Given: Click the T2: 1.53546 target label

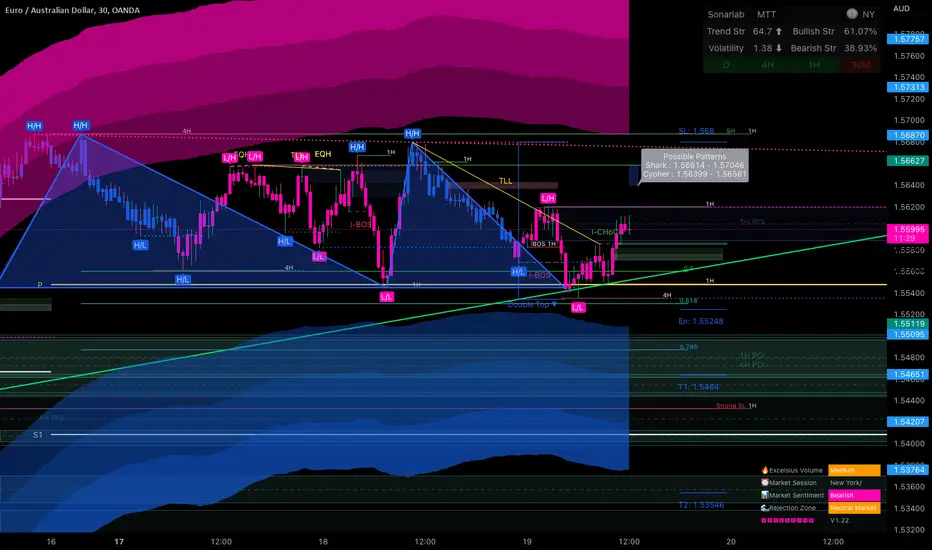Looking at the screenshot, I should tap(701, 505).
